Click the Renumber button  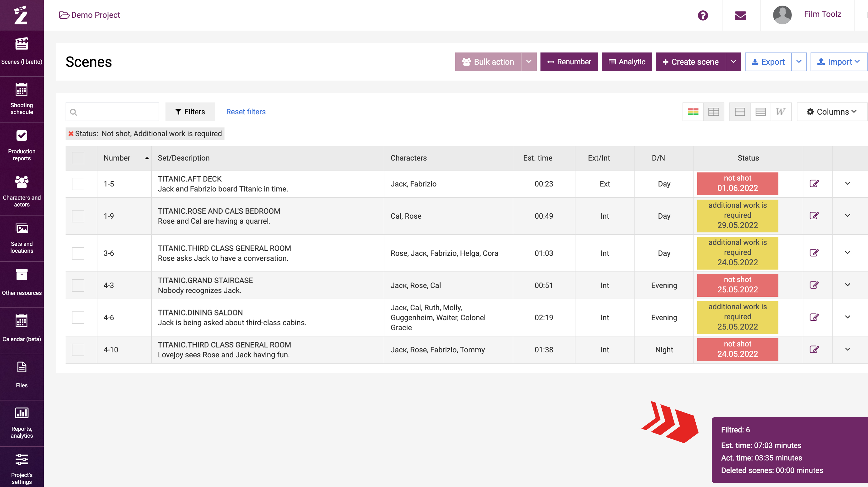[569, 62]
